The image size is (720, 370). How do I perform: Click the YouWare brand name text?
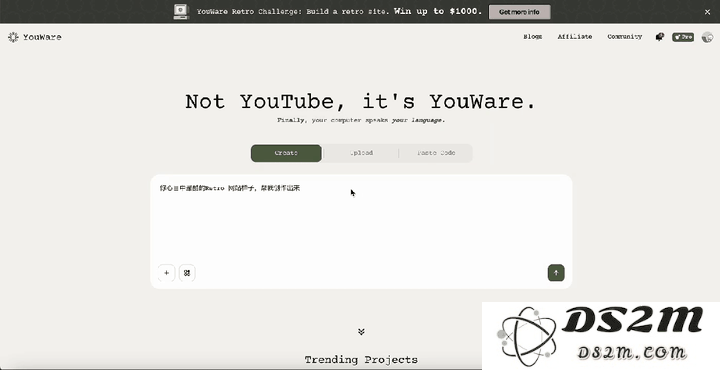click(42, 37)
